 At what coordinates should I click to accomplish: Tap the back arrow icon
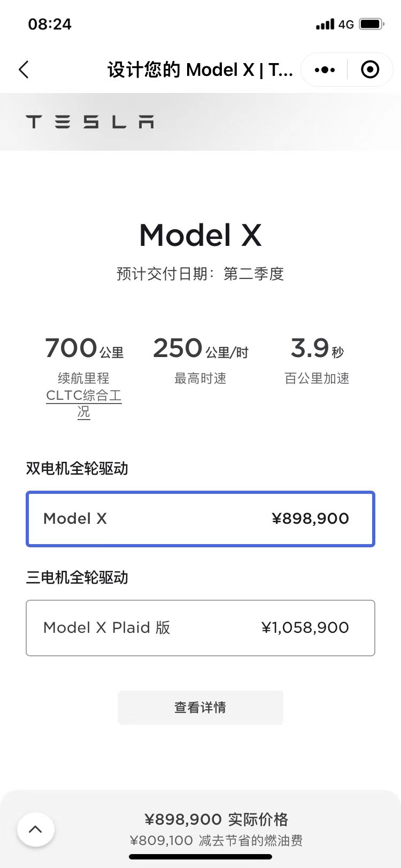24,69
